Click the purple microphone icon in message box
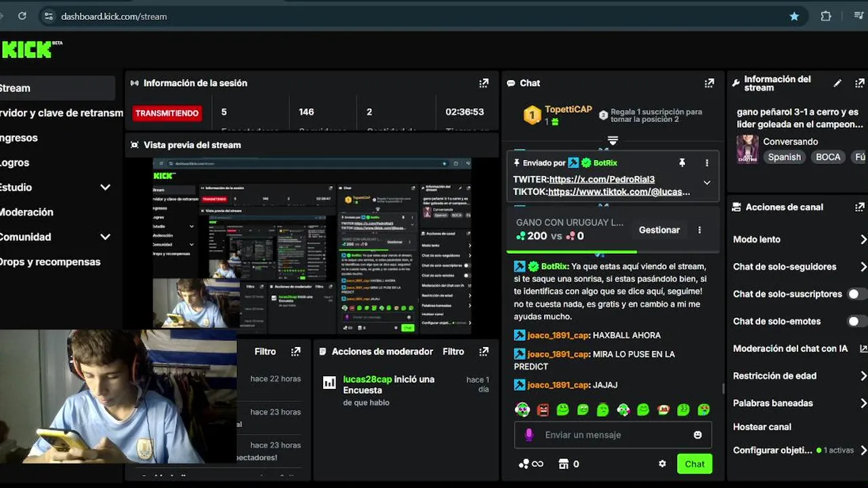The height and width of the screenshot is (488, 868). click(529, 434)
